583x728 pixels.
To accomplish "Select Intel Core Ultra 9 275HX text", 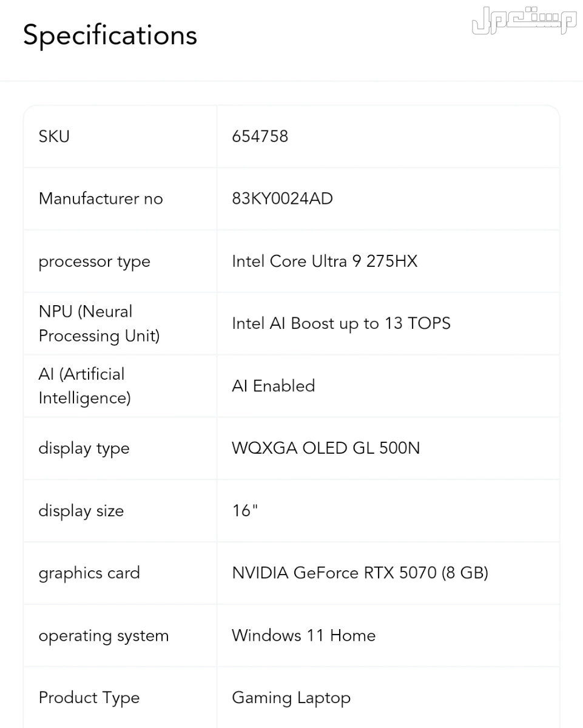I will tap(325, 261).
